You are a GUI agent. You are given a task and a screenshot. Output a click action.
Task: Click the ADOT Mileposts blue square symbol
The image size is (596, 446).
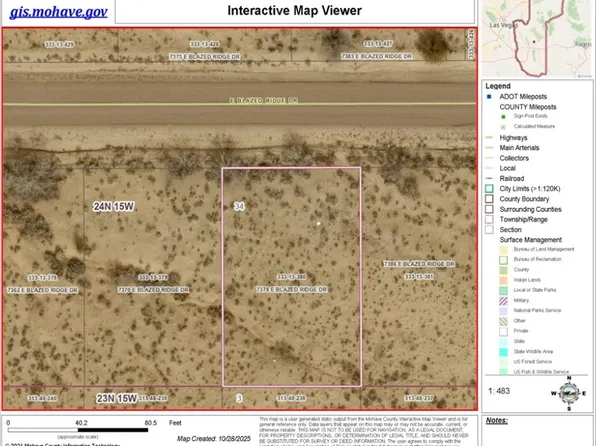489,97
